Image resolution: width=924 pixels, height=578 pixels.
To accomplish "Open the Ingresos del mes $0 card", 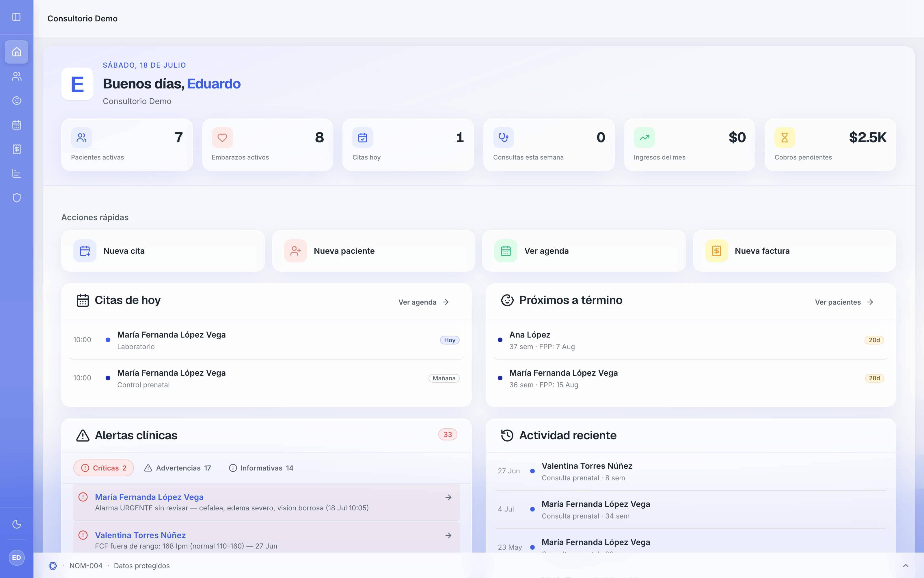I will (690, 145).
